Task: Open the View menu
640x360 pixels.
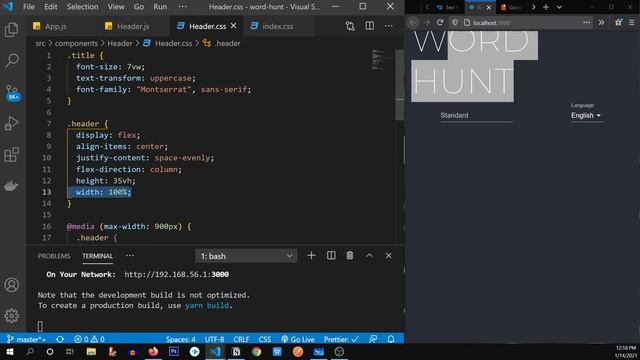Action: pyautogui.click(x=116, y=7)
